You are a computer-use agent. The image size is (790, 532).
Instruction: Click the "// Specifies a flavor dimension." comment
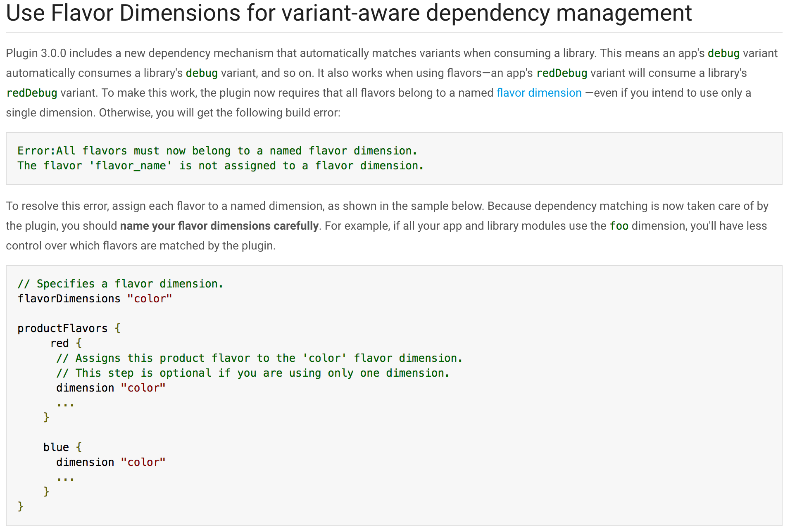(x=120, y=284)
